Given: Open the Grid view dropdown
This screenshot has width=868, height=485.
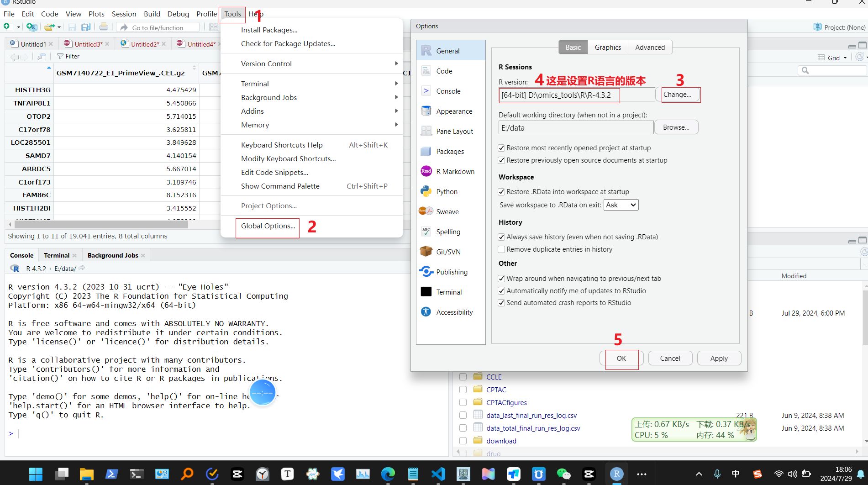Looking at the screenshot, I should pyautogui.click(x=833, y=58).
